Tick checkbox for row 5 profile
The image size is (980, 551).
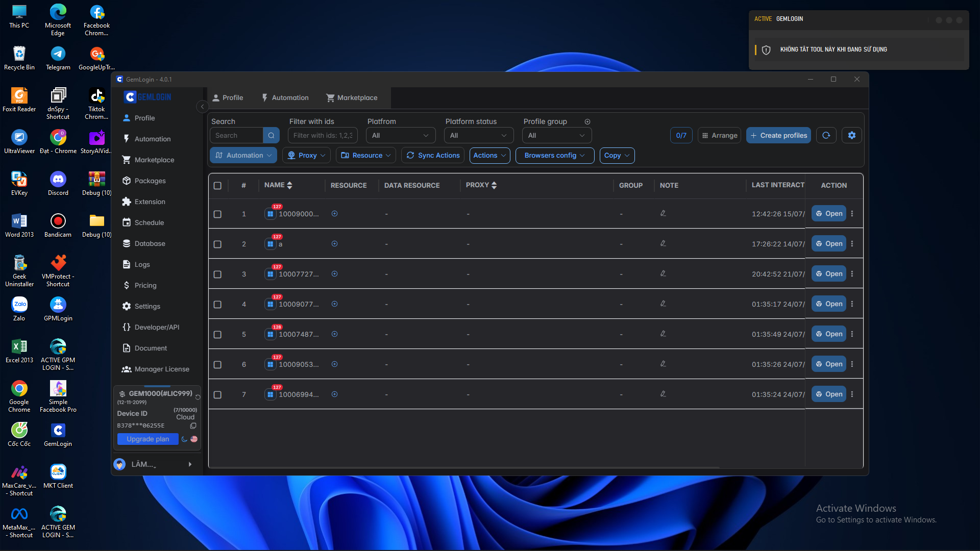[217, 335]
